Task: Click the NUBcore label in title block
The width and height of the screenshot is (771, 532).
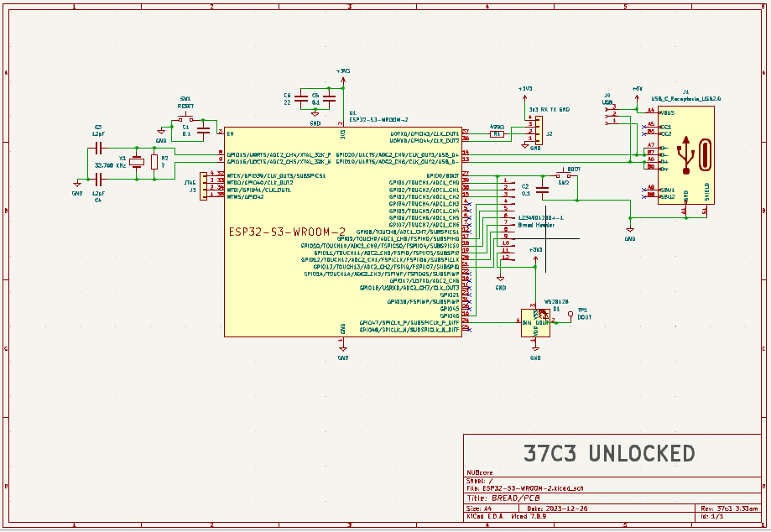Action: [x=480, y=472]
